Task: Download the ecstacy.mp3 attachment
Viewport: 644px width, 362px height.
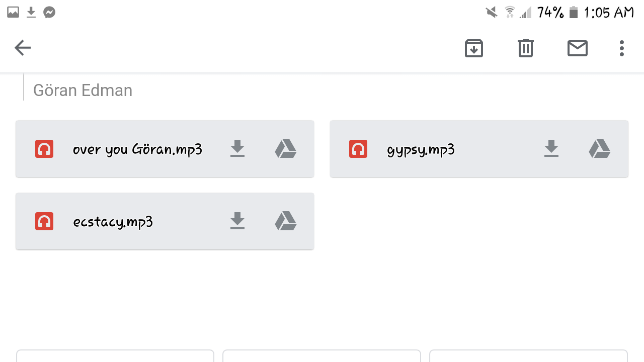Action: [x=237, y=221]
